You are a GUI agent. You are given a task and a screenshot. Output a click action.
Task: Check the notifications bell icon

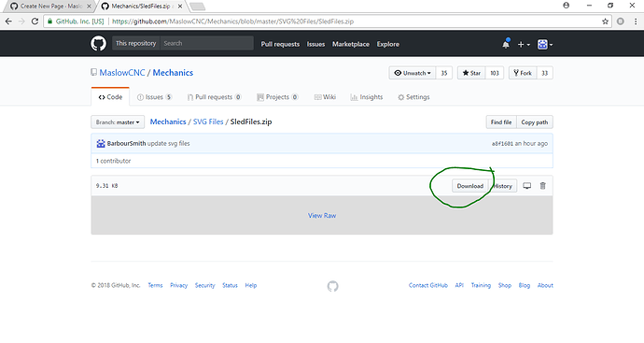[x=506, y=44]
